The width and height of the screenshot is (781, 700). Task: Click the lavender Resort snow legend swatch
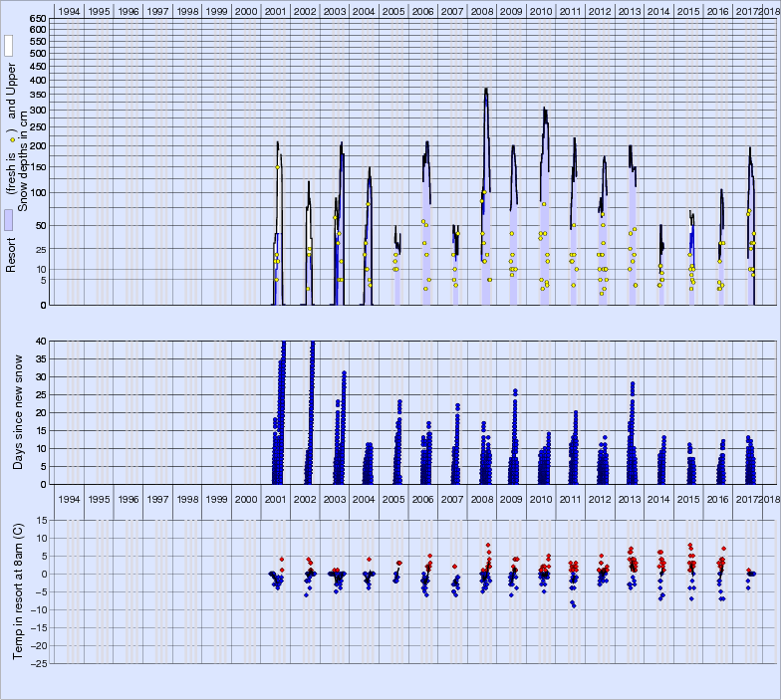8,221
